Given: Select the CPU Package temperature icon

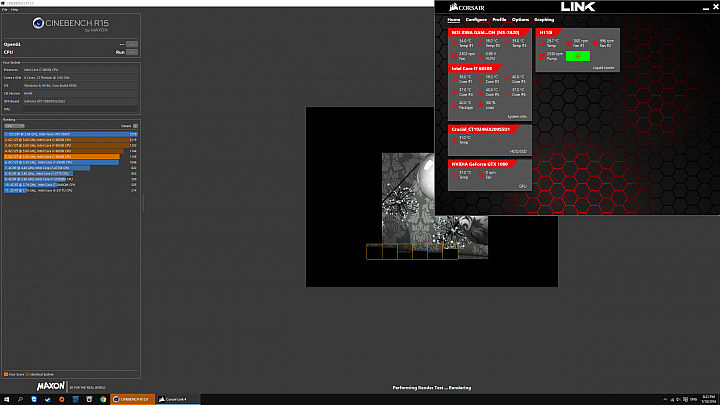Looking at the screenshot, I should (455, 105).
